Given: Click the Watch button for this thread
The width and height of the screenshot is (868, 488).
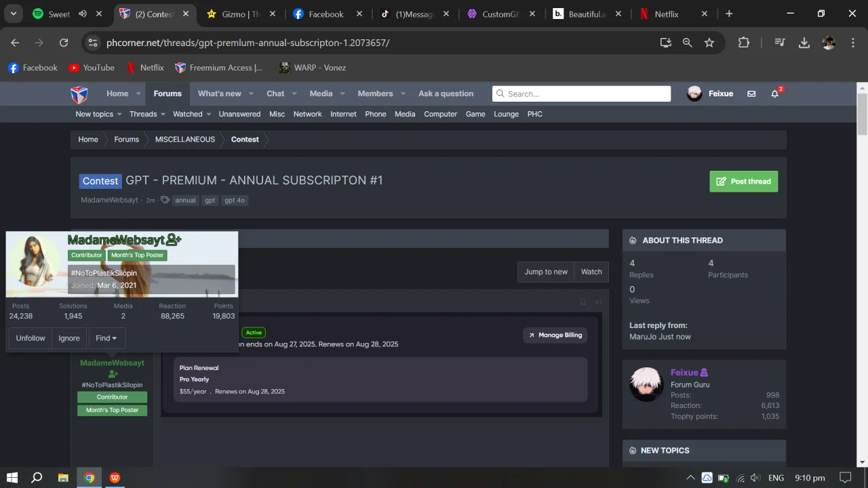Looking at the screenshot, I should [x=591, y=272].
